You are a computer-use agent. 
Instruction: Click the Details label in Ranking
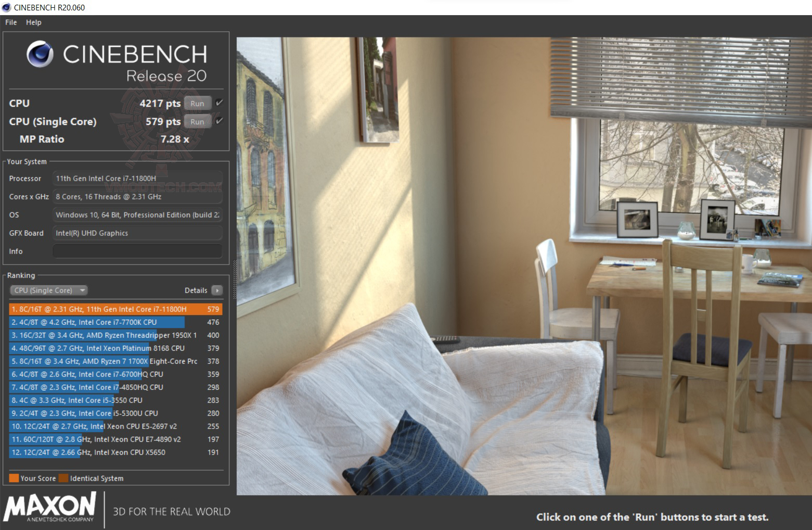pos(196,290)
